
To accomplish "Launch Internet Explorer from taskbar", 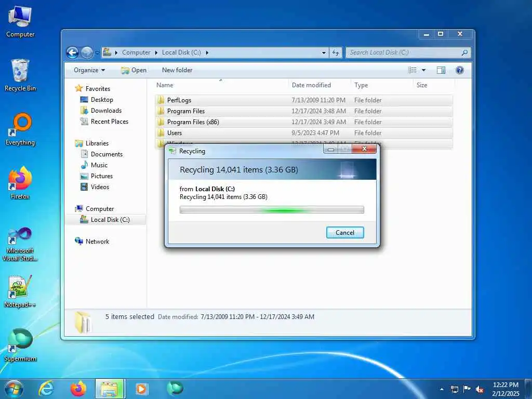I will click(x=46, y=389).
